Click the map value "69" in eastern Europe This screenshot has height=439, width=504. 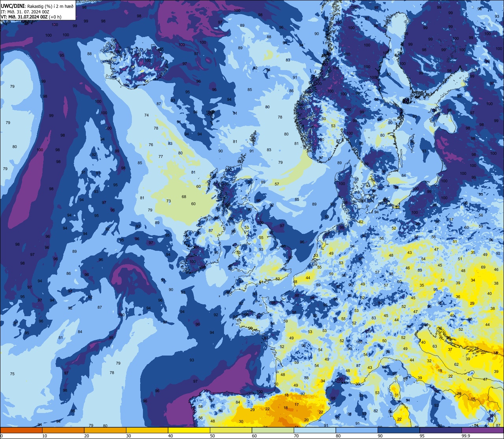pos(483,267)
